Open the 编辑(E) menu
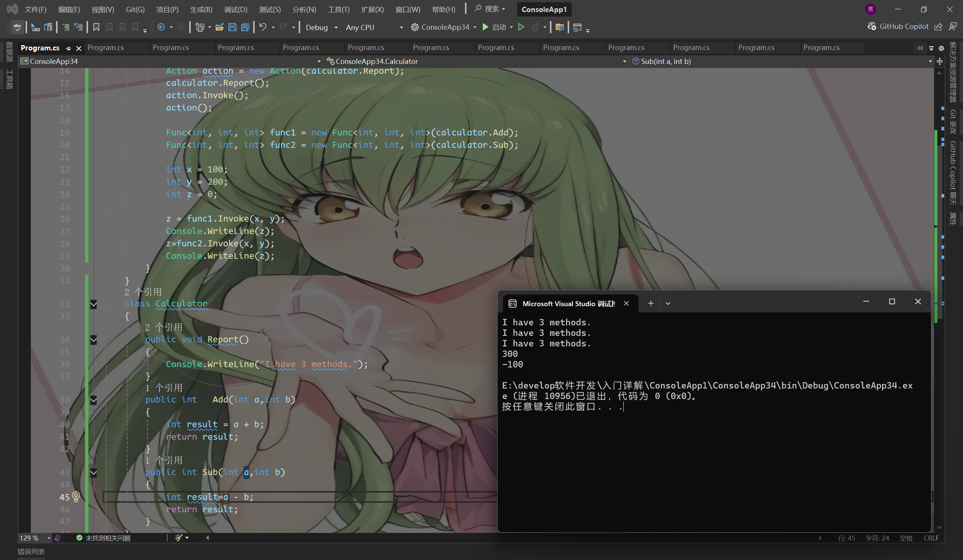This screenshot has height=560, width=963. coord(69,9)
